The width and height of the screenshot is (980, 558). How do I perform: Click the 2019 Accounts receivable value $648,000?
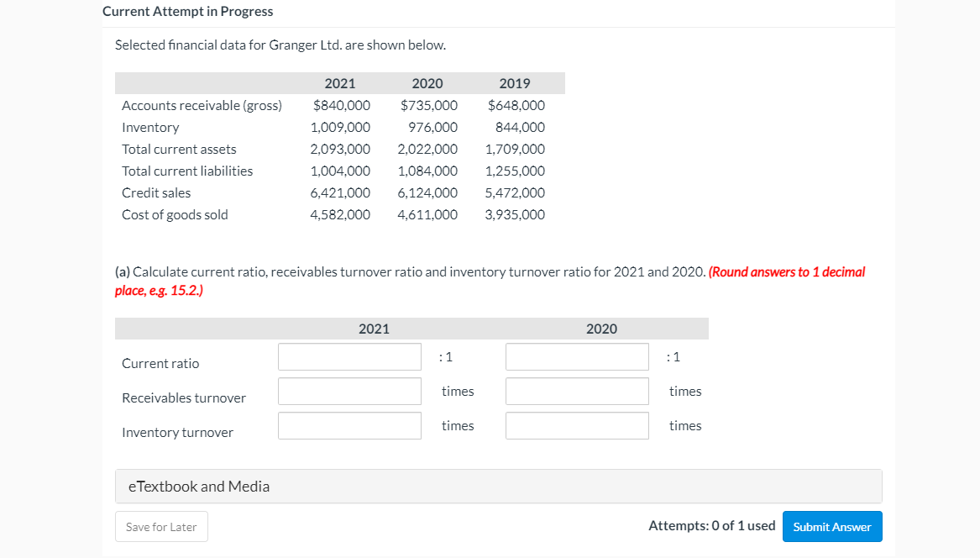tap(516, 105)
